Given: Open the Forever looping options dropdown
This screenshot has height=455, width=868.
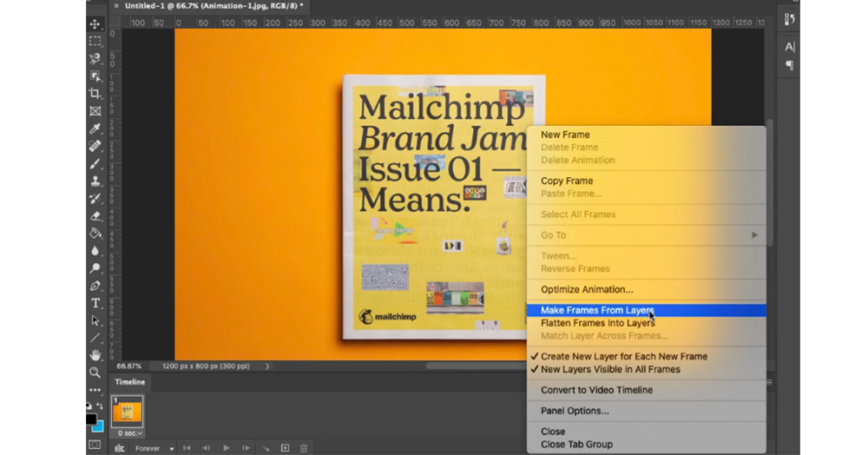Looking at the screenshot, I should (154, 448).
